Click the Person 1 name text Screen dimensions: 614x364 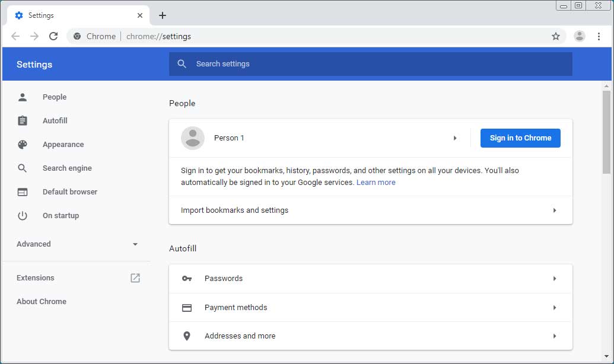pos(229,138)
